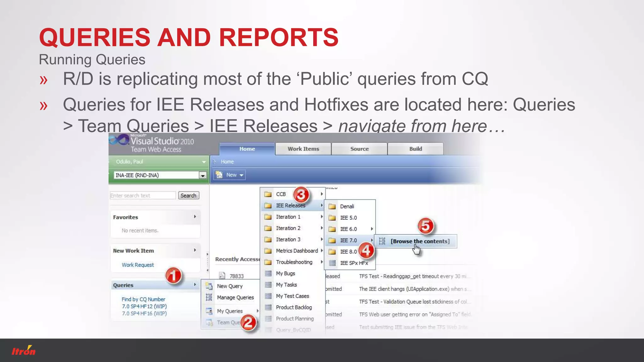Click the work item 78833 document icon
644x362 pixels.
pos(222,276)
